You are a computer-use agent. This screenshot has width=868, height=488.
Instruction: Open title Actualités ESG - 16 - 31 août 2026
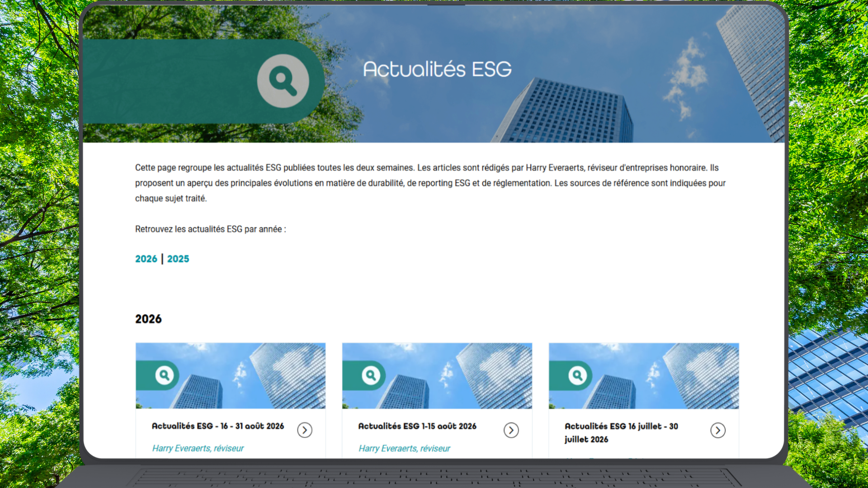pos(218,426)
